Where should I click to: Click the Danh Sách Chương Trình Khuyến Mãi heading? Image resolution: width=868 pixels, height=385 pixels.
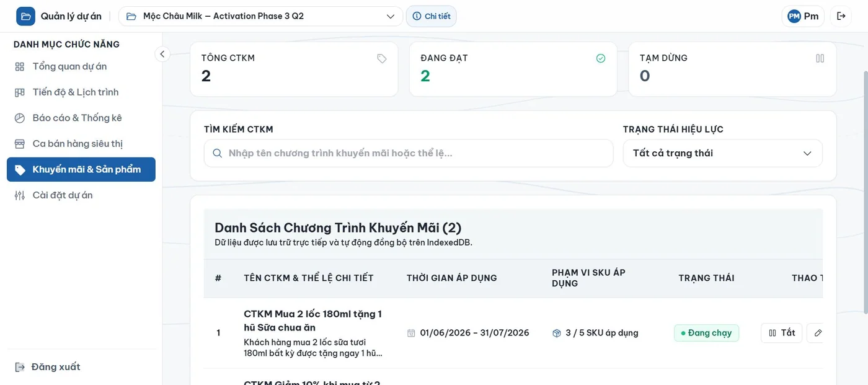click(338, 228)
